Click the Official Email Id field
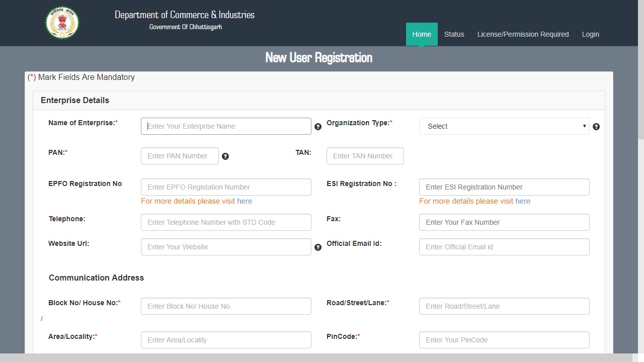The width and height of the screenshot is (644, 362). tap(504, 247)
